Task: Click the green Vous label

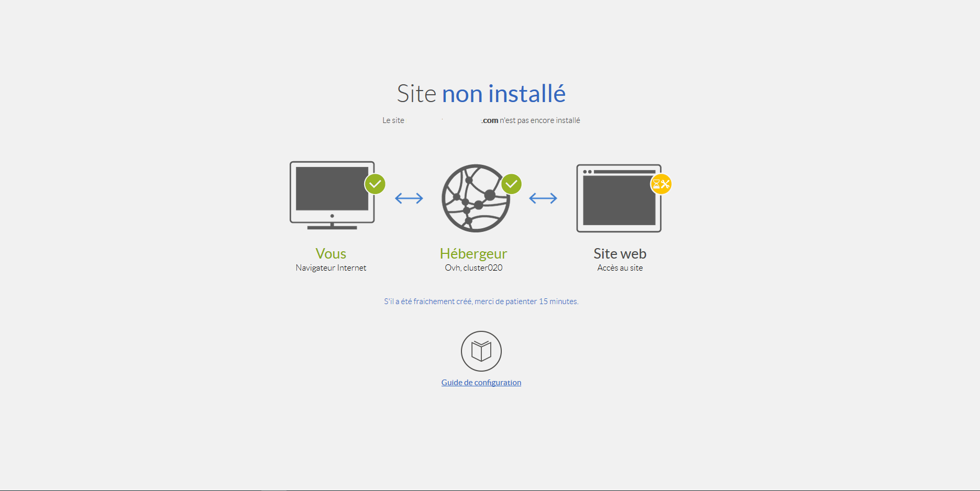Action: point(331,253)
